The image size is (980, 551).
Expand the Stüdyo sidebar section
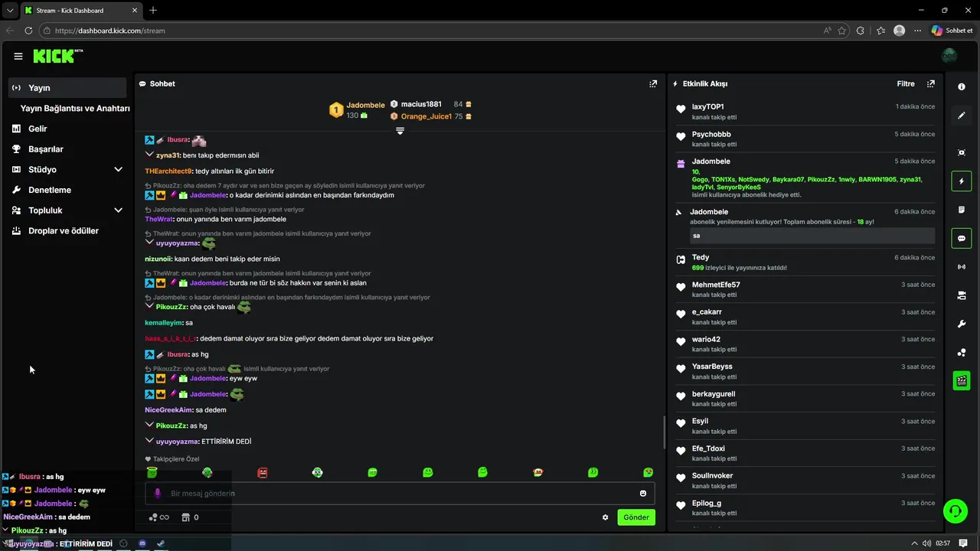[118, 169]
